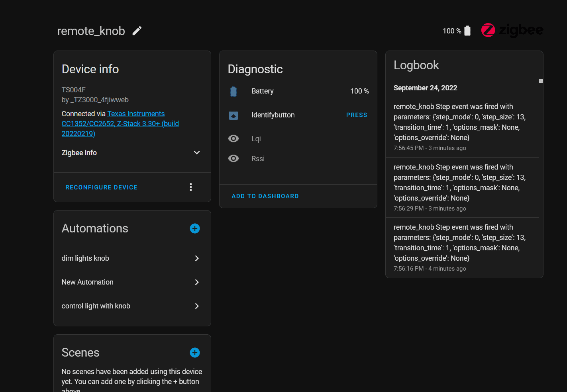This screenshot has width=567, height=392.
Task: Open the 7:56:29 PM logbook entry
Action: (x=462, y=187)
